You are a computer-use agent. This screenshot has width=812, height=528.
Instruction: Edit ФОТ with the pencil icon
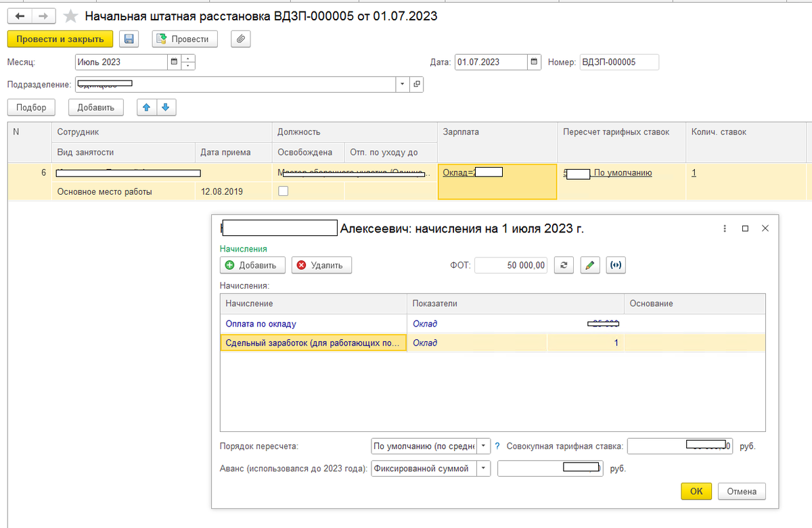pyautogui.click(x=591, y=266)
